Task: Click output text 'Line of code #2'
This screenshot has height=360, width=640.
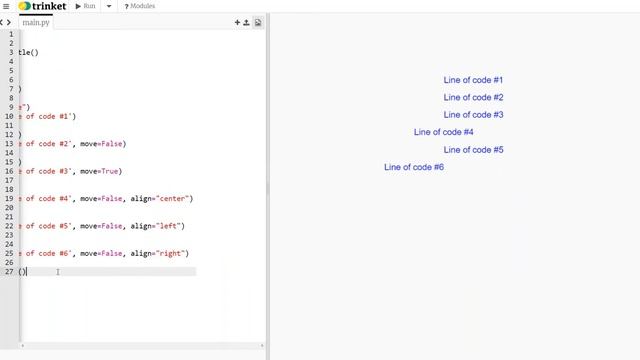Action: (x=473, y=98)
